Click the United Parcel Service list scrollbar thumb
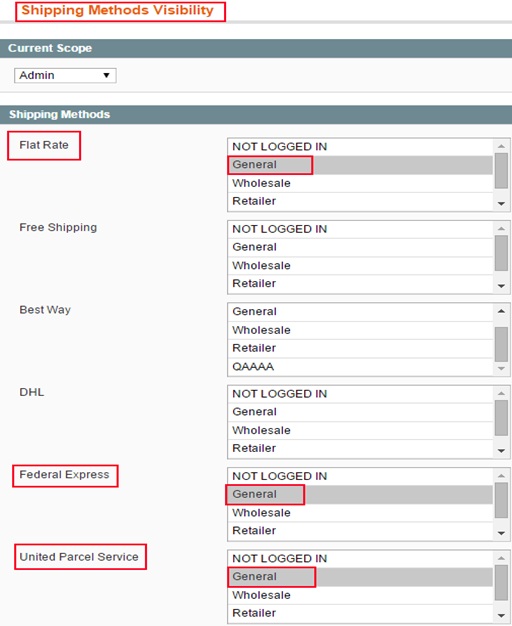This screenshot has height=626, width=512. coord(501,582)
